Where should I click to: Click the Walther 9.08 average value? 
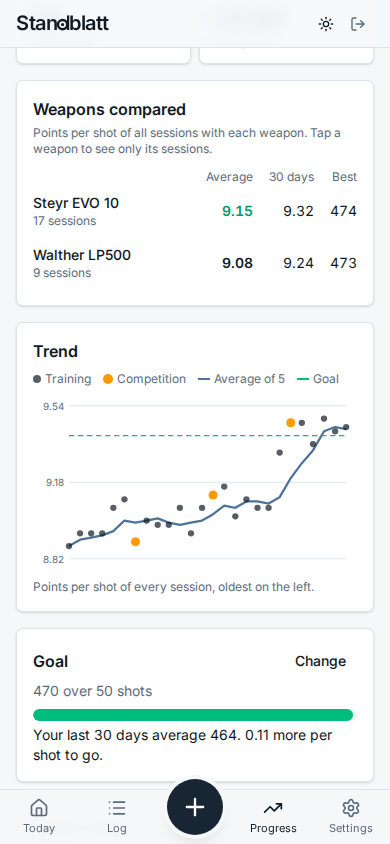point(237,263)
